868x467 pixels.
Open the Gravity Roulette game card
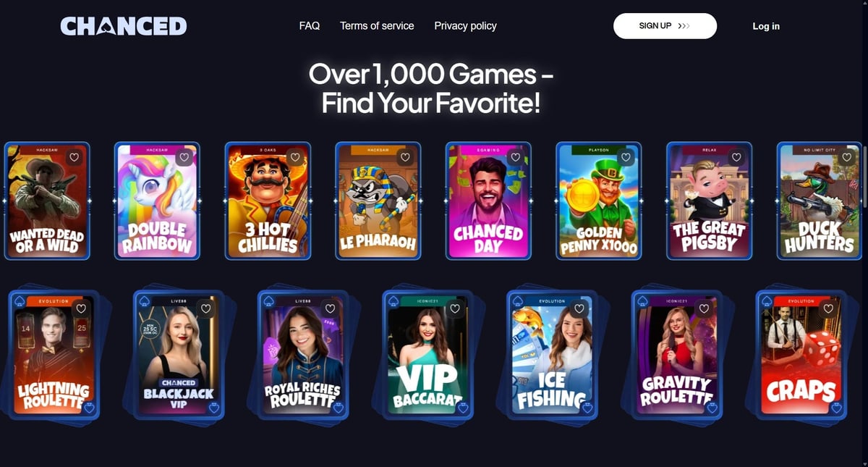(676, 354)
